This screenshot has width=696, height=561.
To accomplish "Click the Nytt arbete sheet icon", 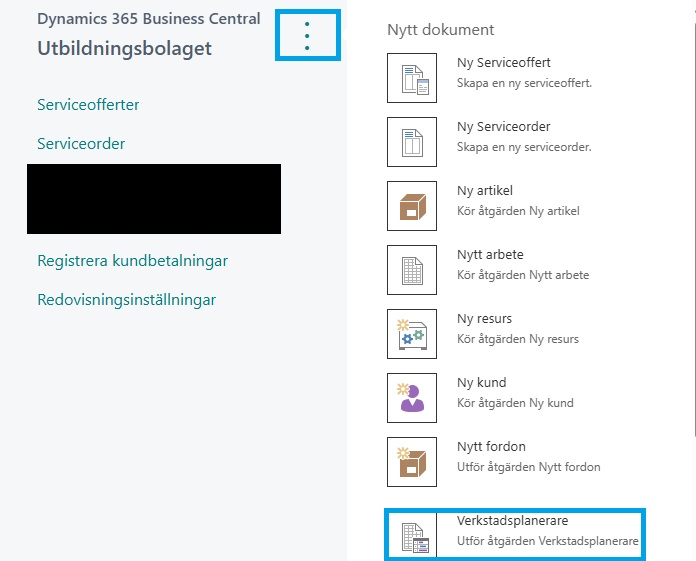I will click(x=412, y=270).
